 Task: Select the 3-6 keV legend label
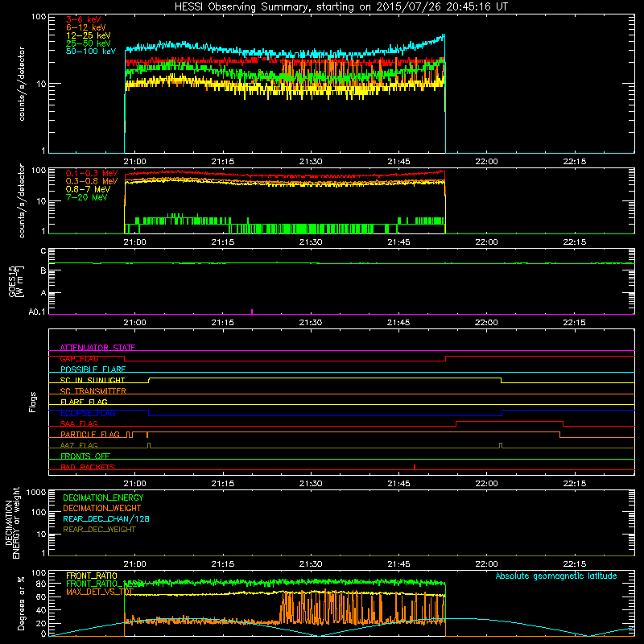pos(84,19)
